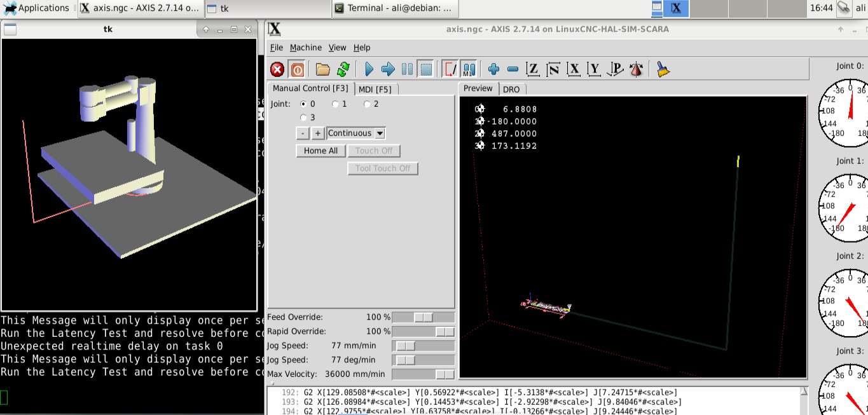This screenshot has height=415, width=868.
Task: Switch to the MDI [F5] tab
Action: pos(375,89)
